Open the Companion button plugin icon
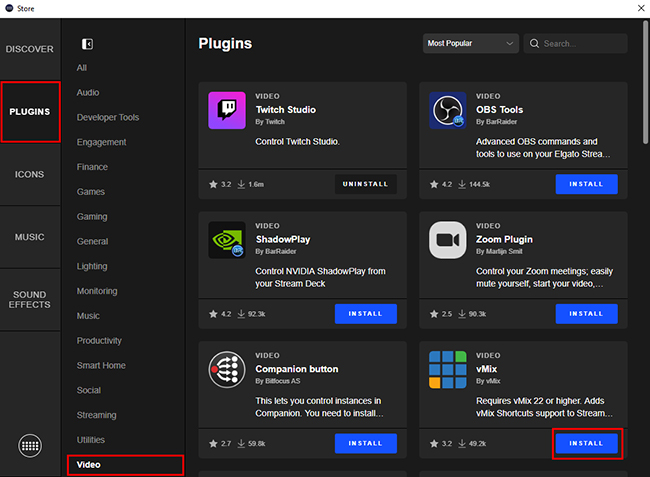 228,370
